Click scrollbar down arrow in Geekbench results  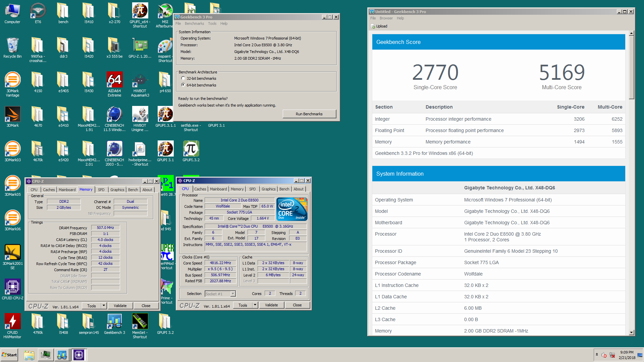click(x=632, y=333)
